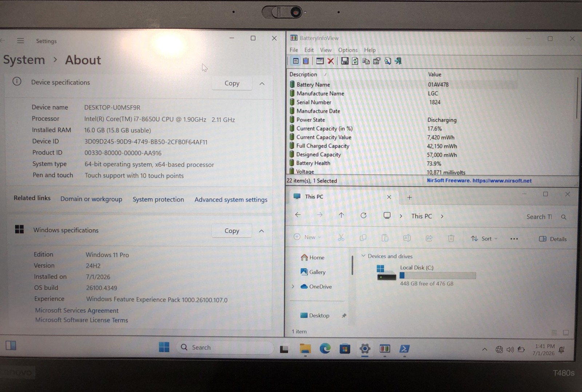Viewport: 582px width, 392px height.
Task: Add a new tab in File Explorer
Action: pos(409,197)
